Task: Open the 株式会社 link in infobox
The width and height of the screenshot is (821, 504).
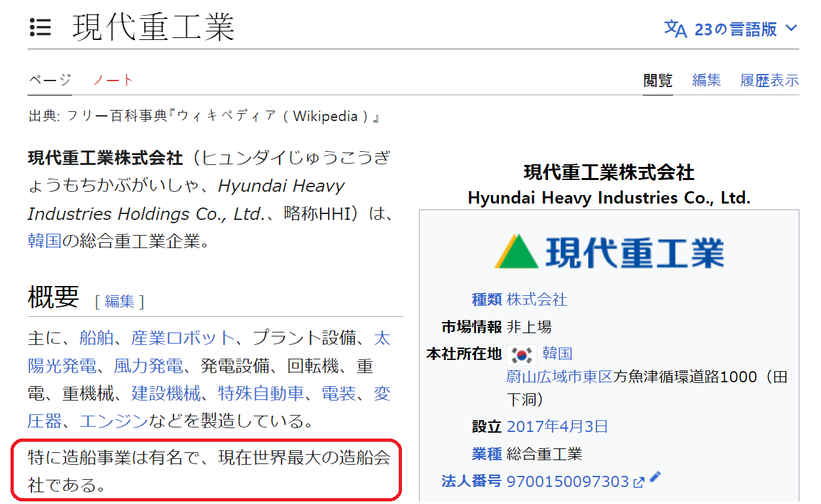Action: [537, 300]
